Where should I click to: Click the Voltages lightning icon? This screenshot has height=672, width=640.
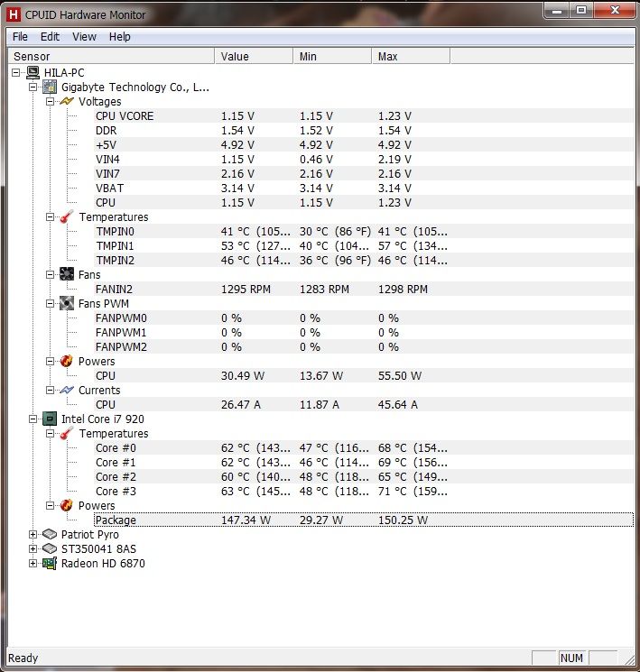pos(67,102)
